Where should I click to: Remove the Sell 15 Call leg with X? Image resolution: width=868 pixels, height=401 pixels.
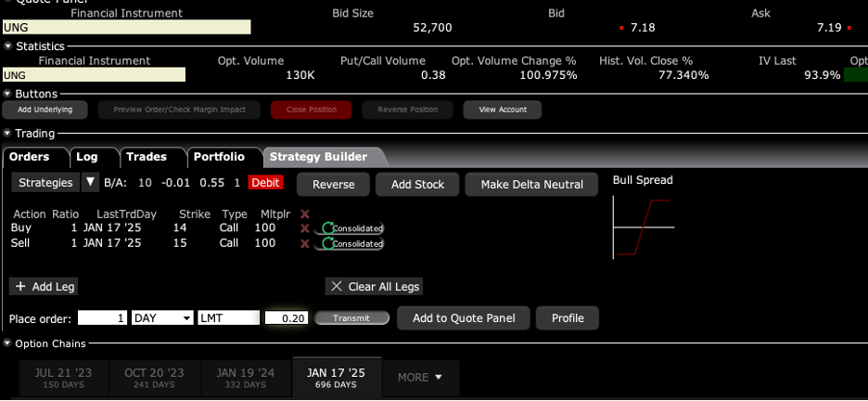(304, 244)
